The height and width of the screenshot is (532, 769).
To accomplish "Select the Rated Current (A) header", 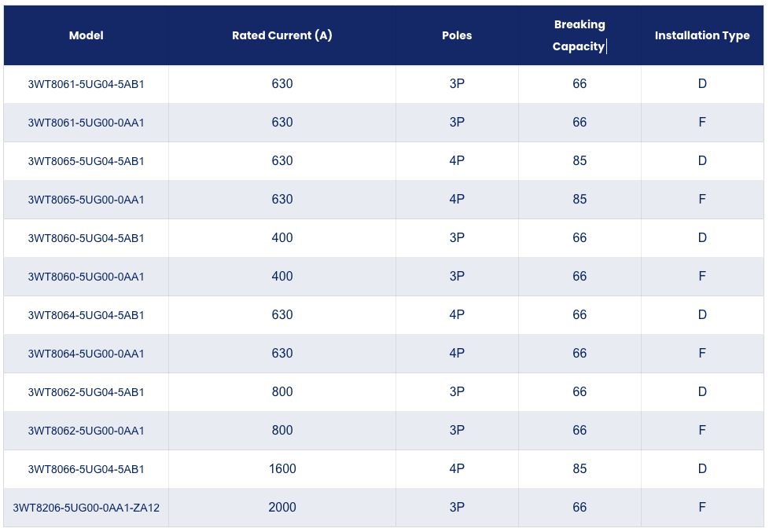I will coord(282,35).
